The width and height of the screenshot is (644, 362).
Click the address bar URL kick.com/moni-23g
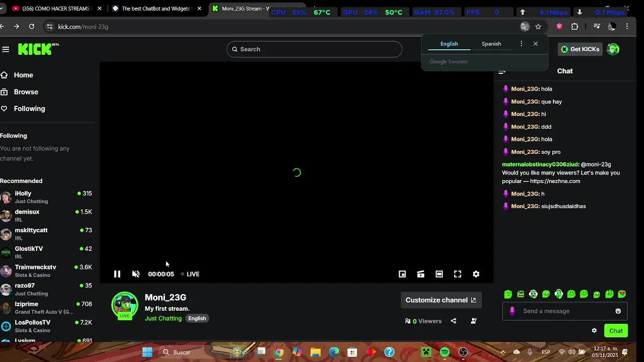83,27
